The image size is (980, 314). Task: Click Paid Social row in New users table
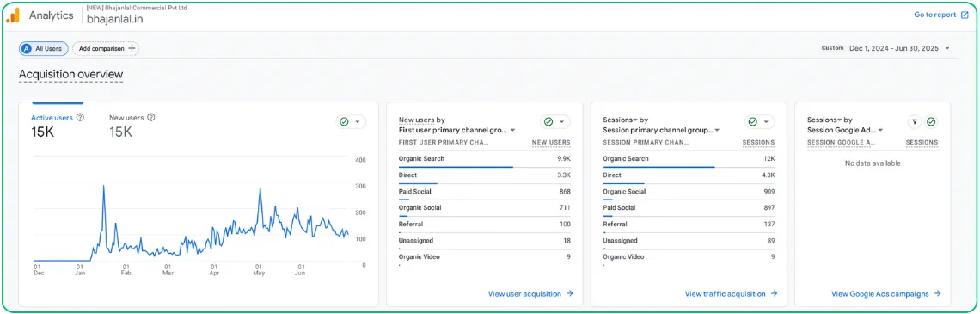click(x=484, y=192)
